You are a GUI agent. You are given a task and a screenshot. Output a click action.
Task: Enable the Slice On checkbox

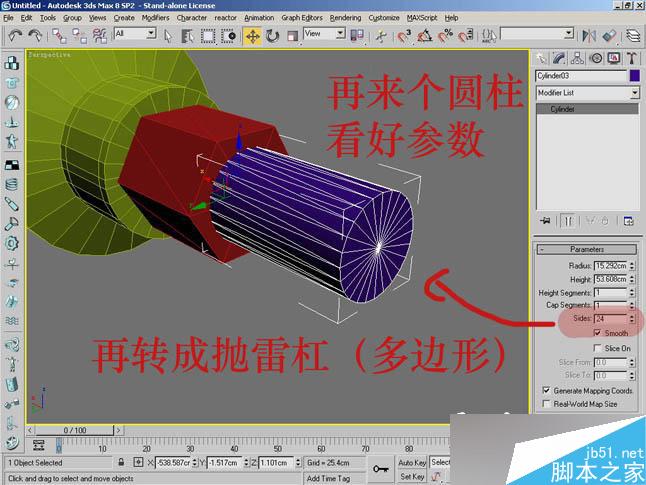click(x=597, y=348)
